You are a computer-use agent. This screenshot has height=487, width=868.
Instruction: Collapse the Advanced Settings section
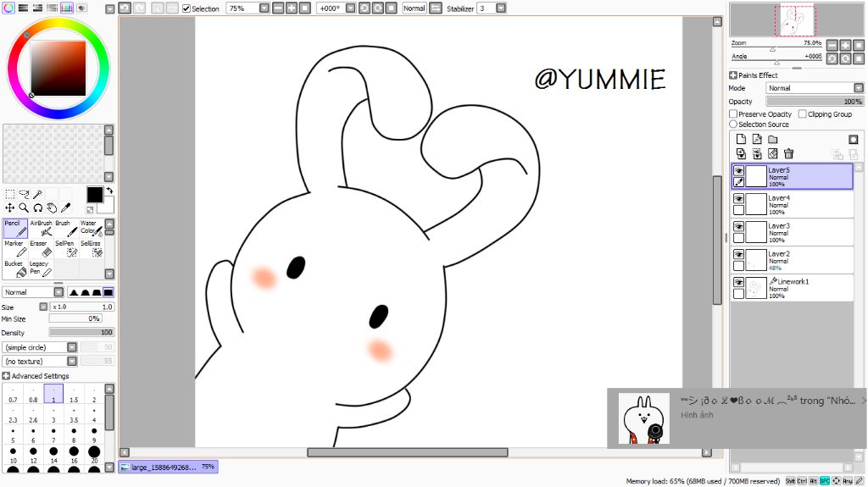(x=6, y=376)
